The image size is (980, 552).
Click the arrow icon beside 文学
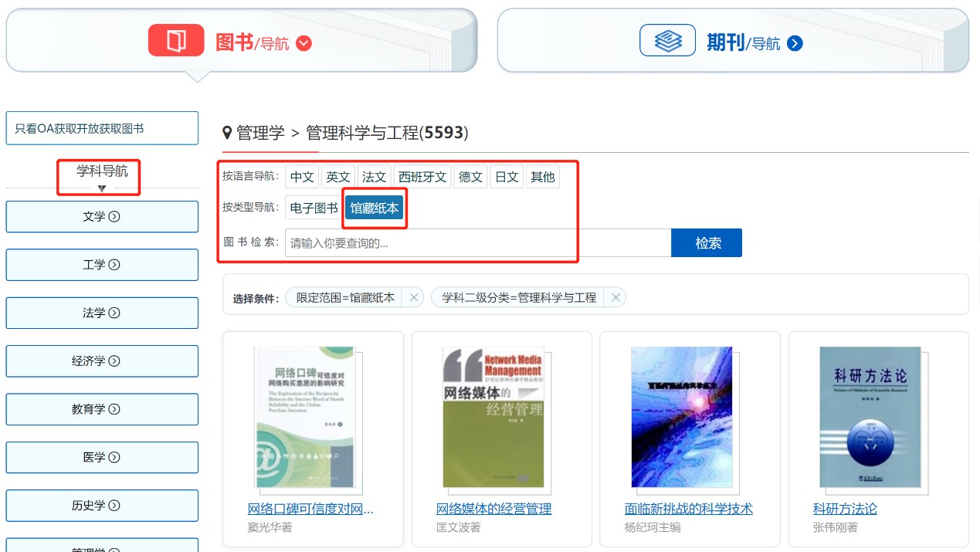tap(114, 217)
